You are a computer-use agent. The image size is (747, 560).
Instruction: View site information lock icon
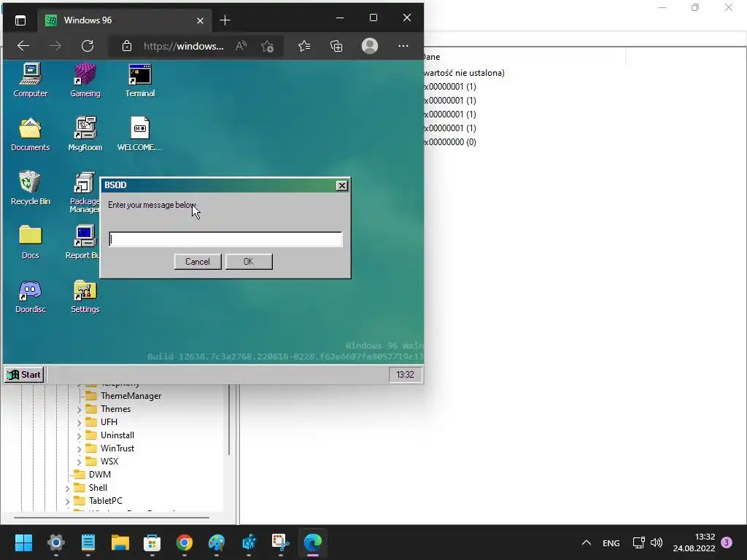(x=127, y=46)
